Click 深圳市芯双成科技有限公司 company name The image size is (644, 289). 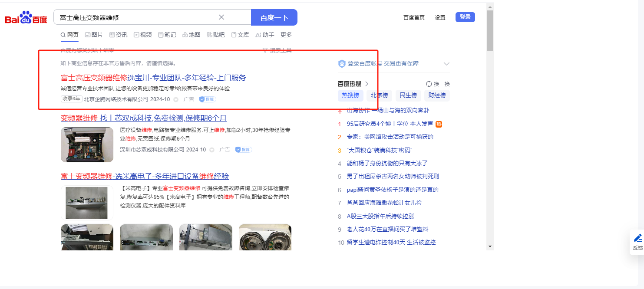point(152,150)
